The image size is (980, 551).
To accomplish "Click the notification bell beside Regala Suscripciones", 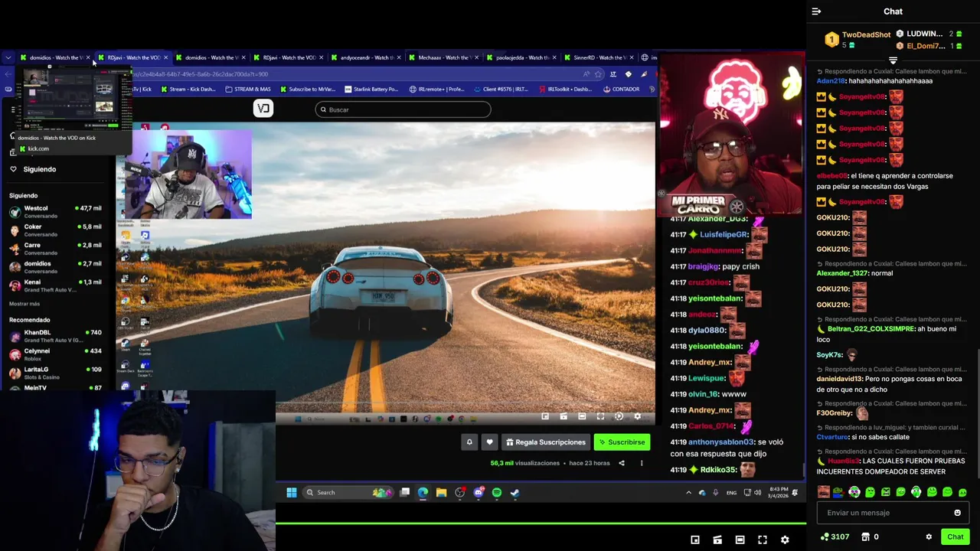I will pyautogui.click(x=469, y=442).
